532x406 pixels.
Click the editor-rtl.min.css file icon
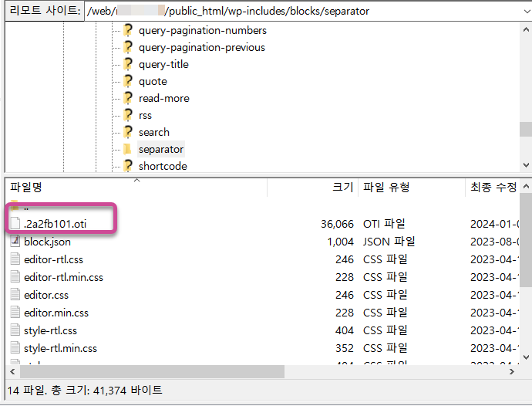[x=15, y=276]
